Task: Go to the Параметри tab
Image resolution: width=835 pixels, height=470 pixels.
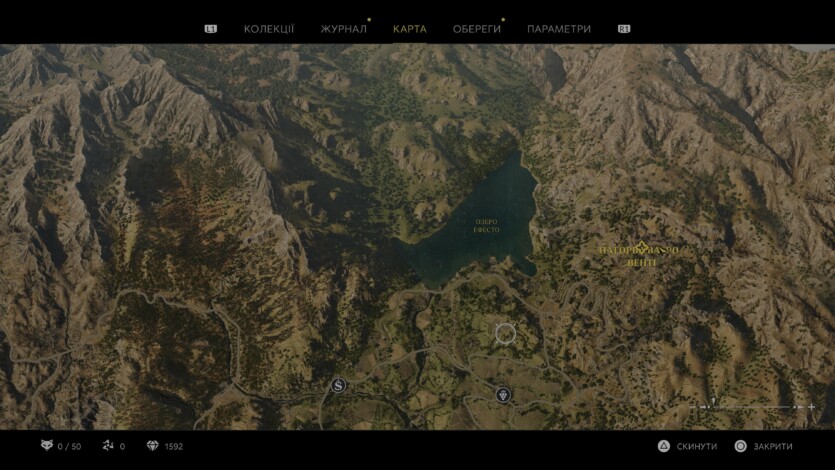Action: click(559, 29)
